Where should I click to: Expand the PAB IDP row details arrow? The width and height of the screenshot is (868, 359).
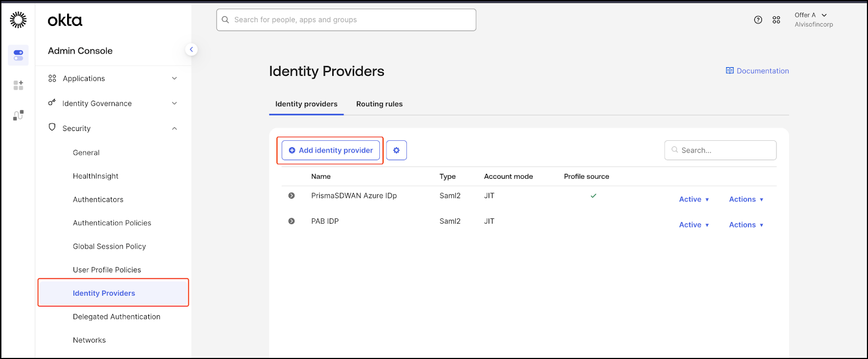pos(292,221)
